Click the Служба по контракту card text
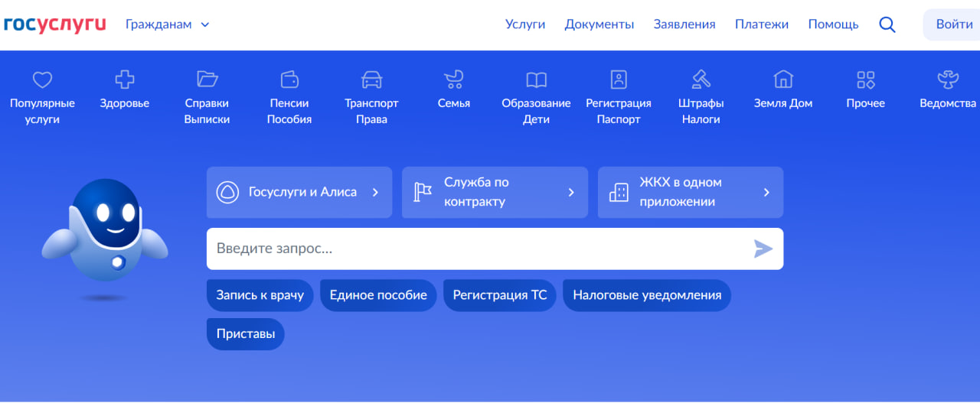 pos(476,192)
